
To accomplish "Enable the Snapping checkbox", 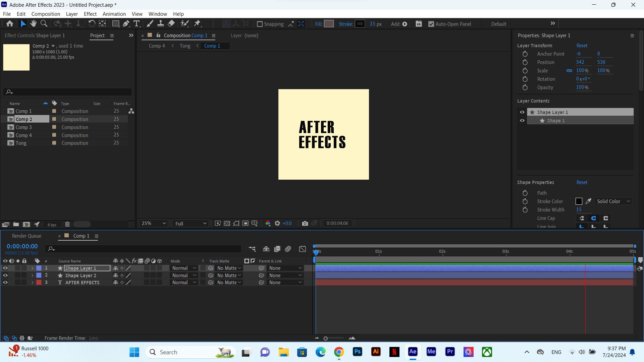I will click(x=260, y=24).
